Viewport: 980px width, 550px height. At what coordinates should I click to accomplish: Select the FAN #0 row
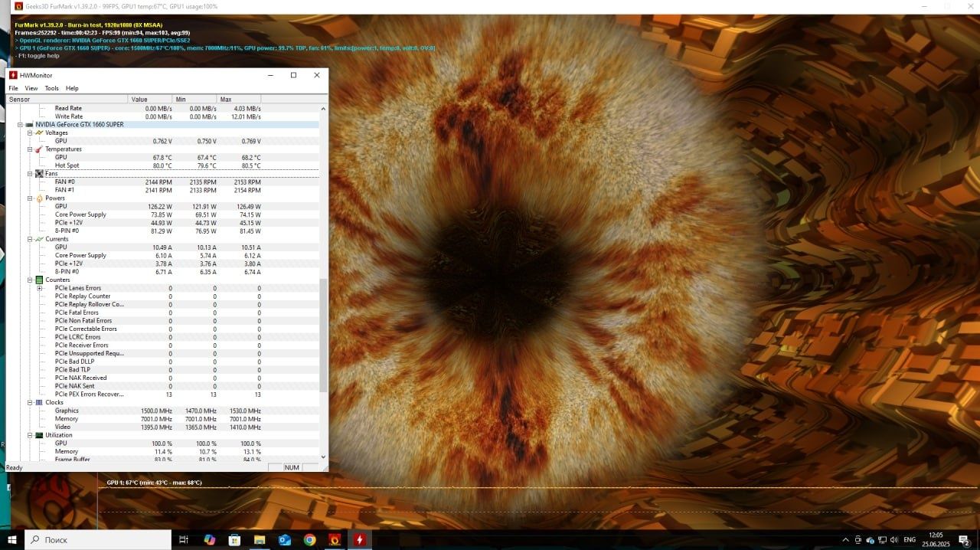point(162,182)
